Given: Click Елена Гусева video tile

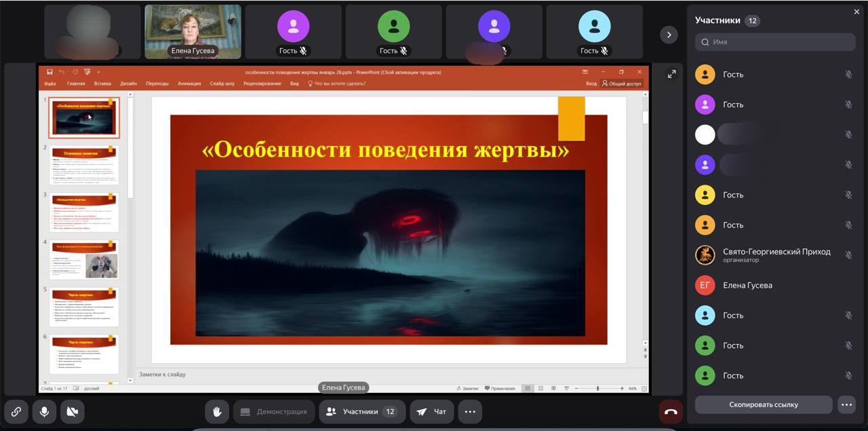Looking at the screenshot, I should coord(193,32).
